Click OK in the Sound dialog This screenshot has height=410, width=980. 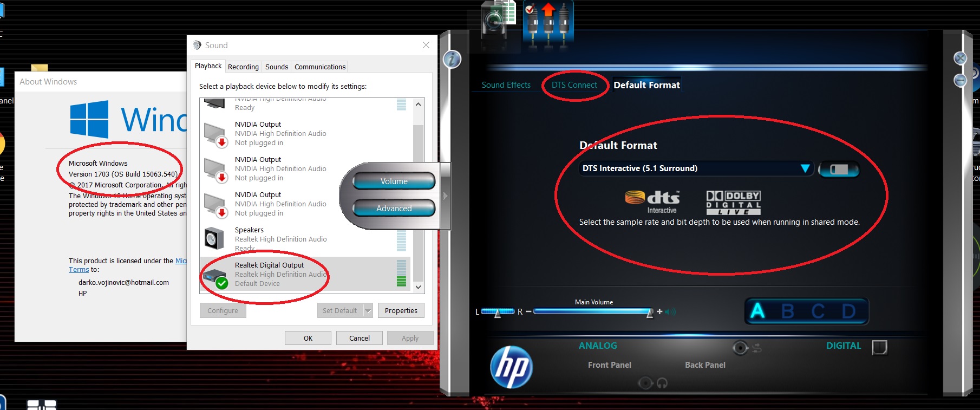(308, 338)
